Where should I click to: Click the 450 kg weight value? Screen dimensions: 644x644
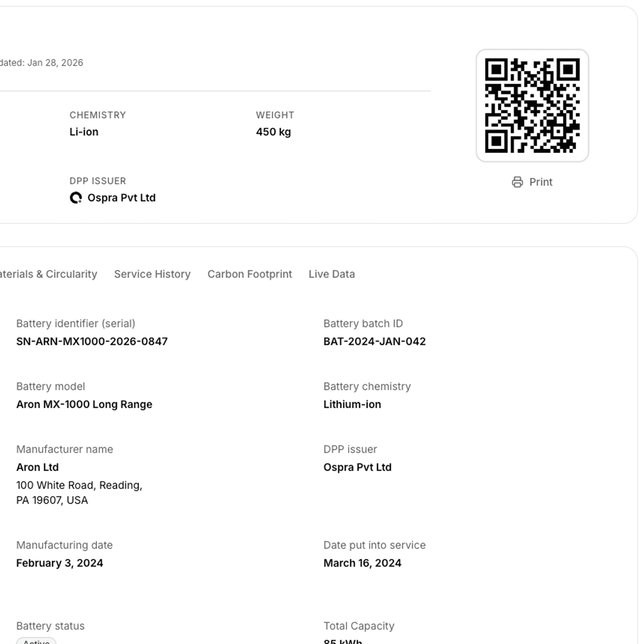(x=273, y=132)
